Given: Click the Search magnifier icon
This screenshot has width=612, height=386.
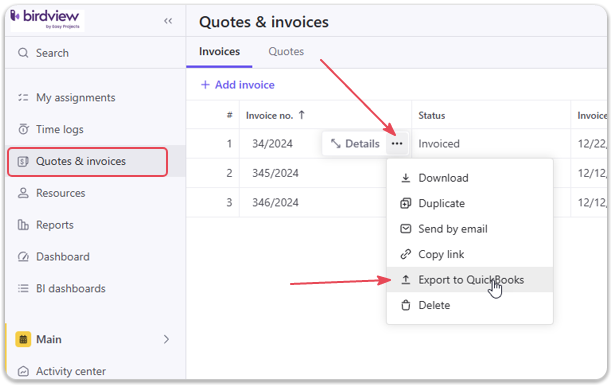Looking at the screenshot, I should point(23,53).
